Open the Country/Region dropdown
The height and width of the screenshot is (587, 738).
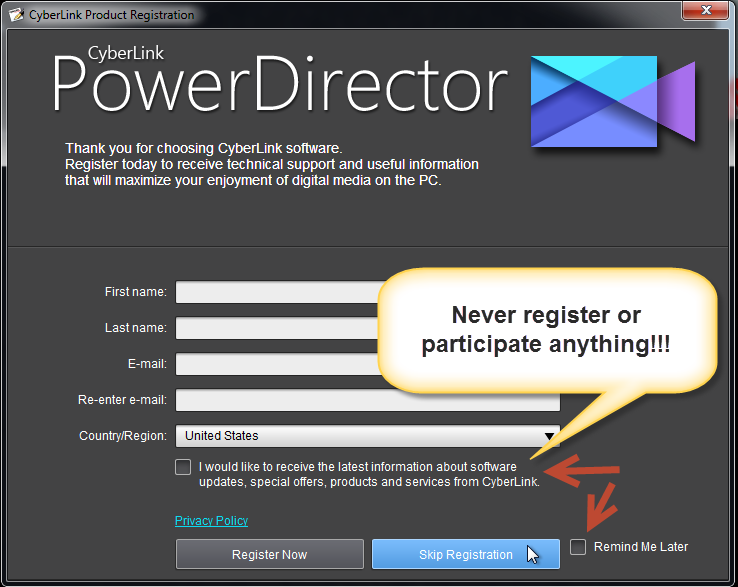368,436
